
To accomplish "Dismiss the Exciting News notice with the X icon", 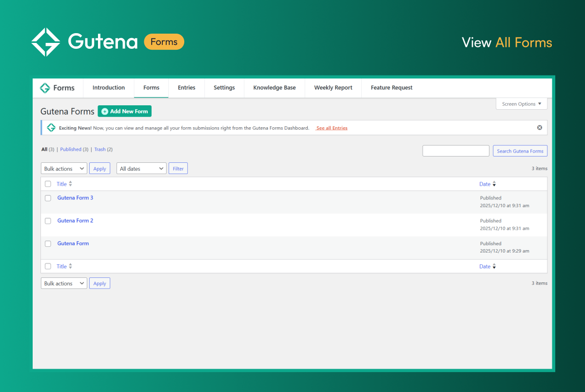I will pos(539,127).
